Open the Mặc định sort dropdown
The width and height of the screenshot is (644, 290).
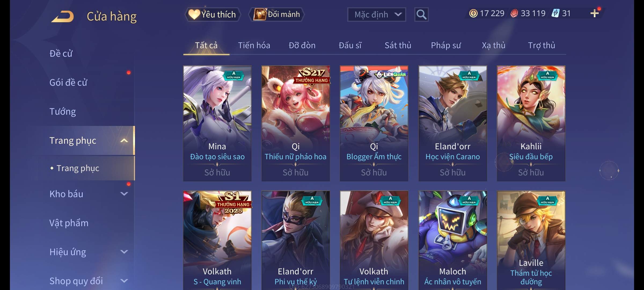[376, 15]
